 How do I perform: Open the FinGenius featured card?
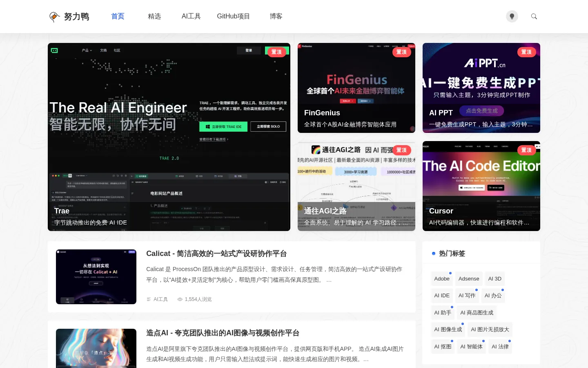click(x=356, y=88)
